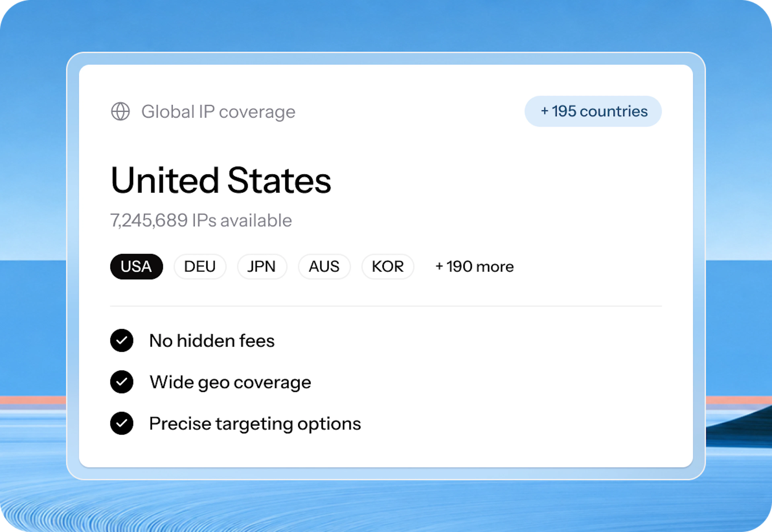Select the USA country chip
Viewport: 772px width, 532px height.
(136, 266)
